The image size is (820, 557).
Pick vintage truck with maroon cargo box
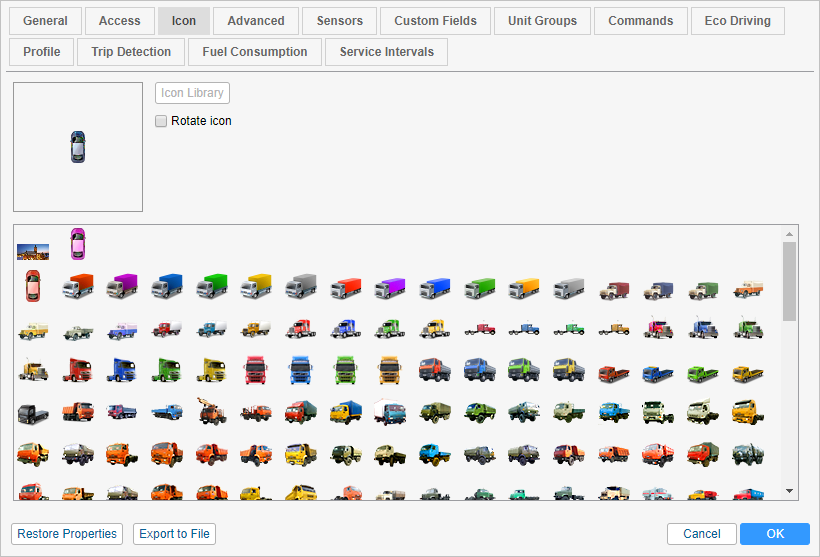(614, 290)
